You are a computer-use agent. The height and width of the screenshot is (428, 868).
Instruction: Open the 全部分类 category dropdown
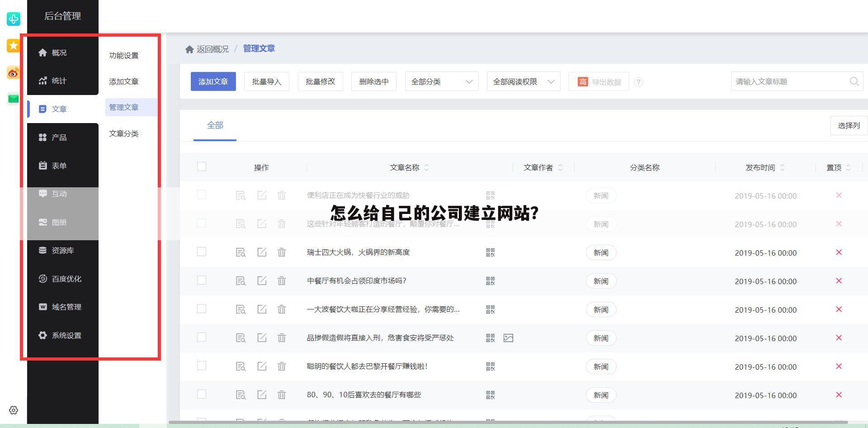tap(442, 81)
